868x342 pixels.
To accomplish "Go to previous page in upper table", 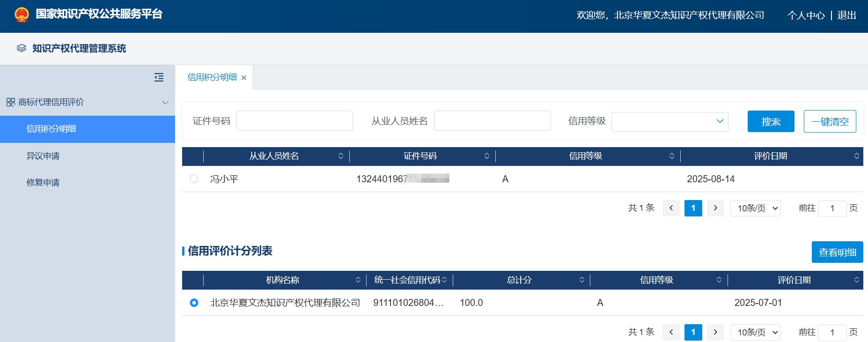I will [x=671, y=208].
